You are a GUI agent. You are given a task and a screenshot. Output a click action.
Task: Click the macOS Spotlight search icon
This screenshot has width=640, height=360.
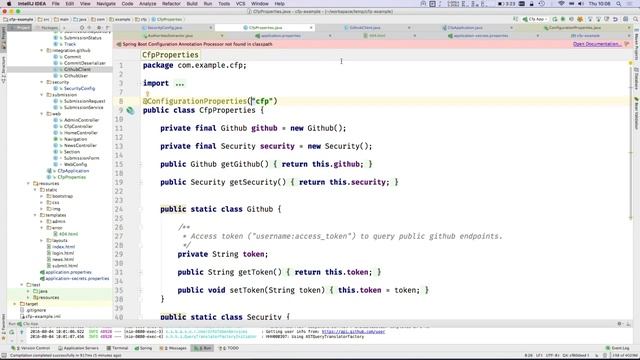click(619, 4)
